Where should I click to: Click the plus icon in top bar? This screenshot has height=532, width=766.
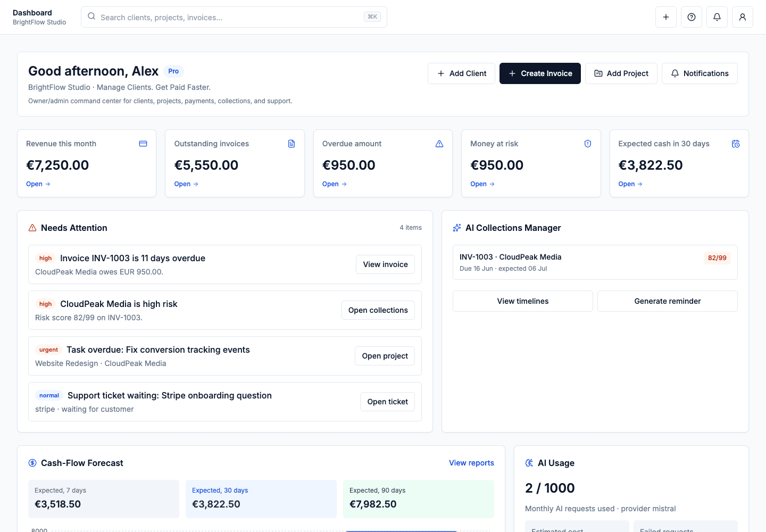(x=666, y=17)
